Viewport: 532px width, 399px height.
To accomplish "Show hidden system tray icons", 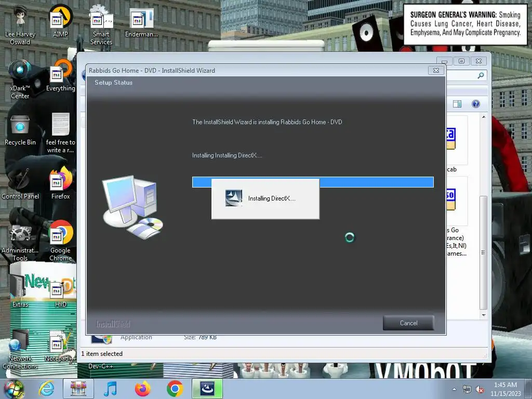I will coord(454,389).
